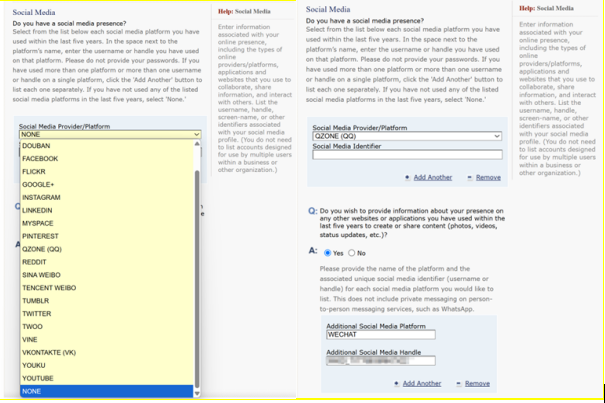Click plus icon beside lower Add Another

click(x=397, y=384)
